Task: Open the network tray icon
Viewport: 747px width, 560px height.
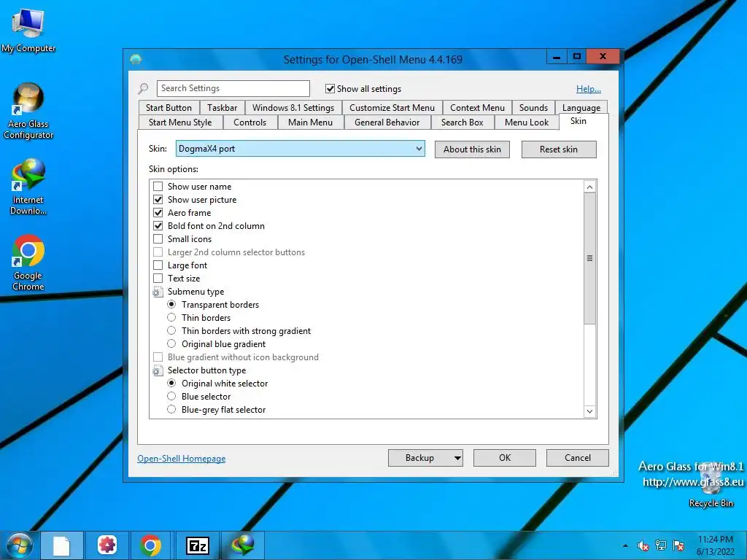Action: point(661,545)
